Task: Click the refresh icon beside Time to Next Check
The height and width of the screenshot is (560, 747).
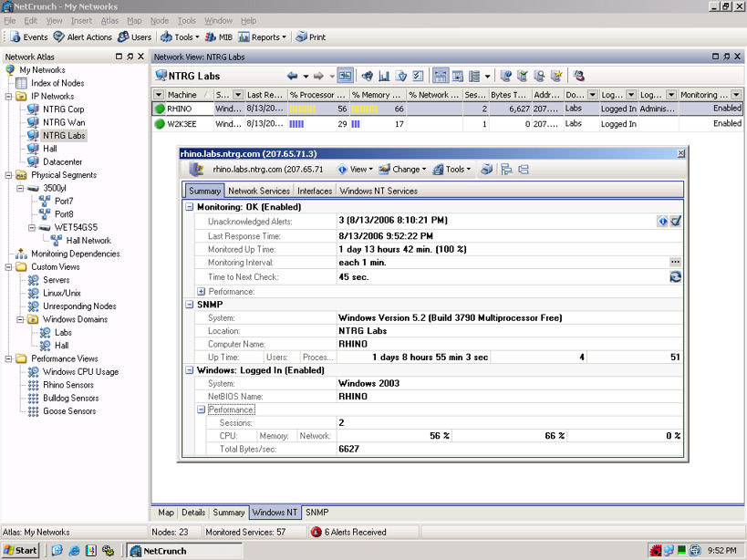Action: point(676,276)
